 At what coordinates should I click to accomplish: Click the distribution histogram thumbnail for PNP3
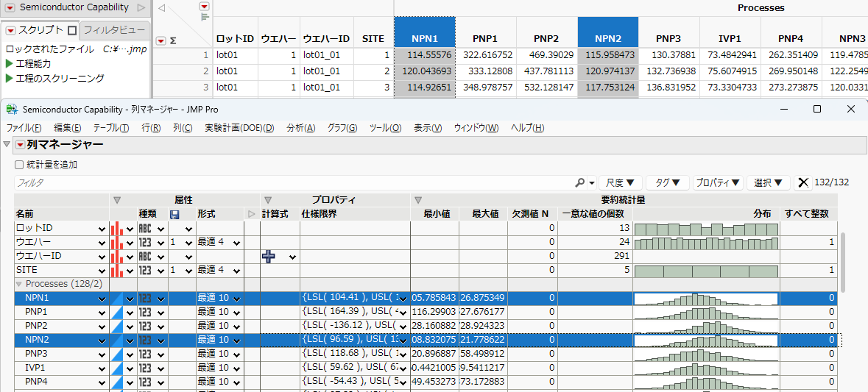click(x=706, y=354)
